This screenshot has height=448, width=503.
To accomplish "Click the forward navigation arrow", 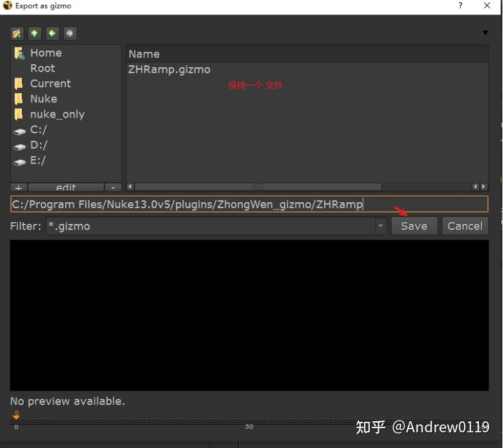I will (70, 33).
